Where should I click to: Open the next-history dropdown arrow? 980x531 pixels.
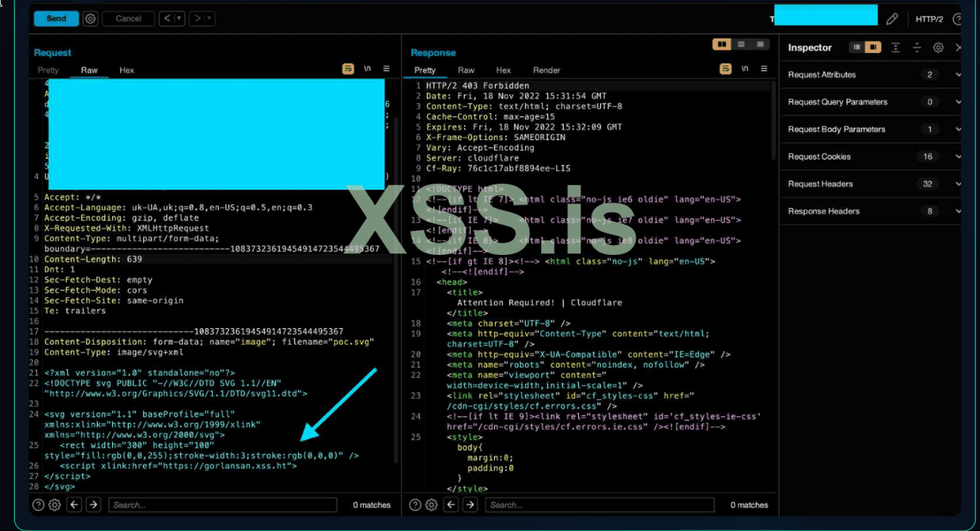[210, 18]
